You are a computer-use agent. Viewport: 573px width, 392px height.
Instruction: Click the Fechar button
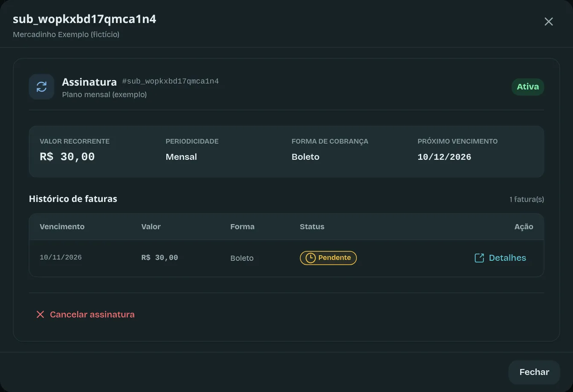tap(534, 372)
